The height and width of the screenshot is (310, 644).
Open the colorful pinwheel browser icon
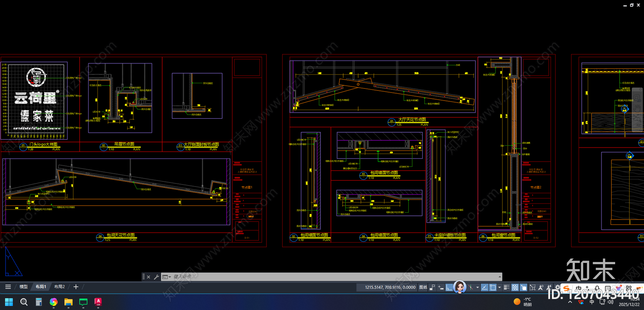click(x=54, y=302)
